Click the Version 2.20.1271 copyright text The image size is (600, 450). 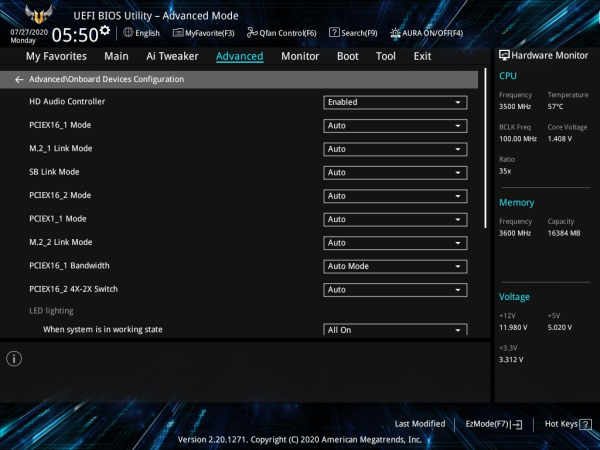coord(300,440)
